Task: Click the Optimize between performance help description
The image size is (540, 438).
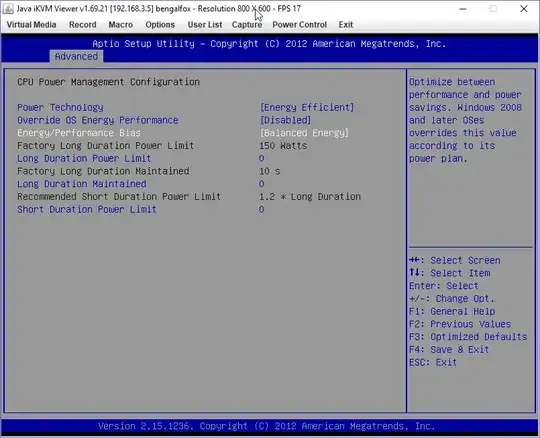Action: coord(465,120)
